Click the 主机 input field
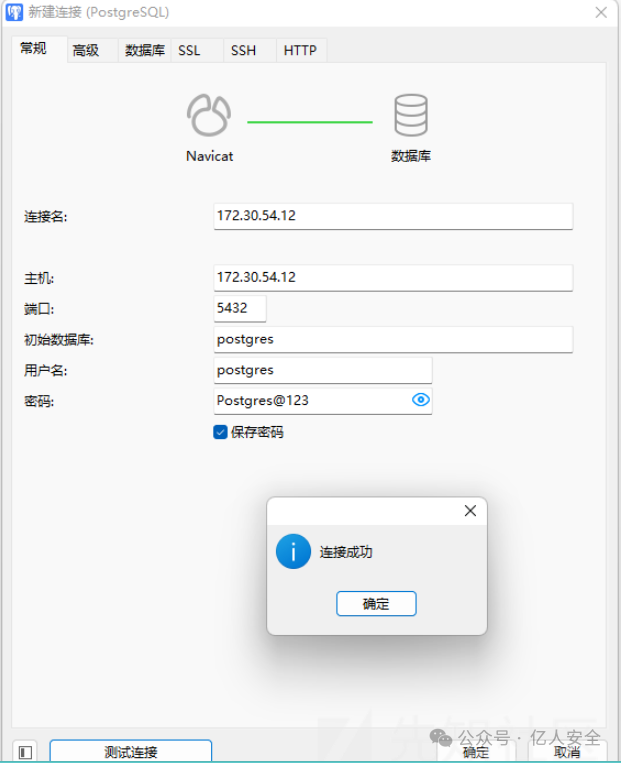Image resolution: width=621 pixels, height=763 pixels. click(393, 278)
